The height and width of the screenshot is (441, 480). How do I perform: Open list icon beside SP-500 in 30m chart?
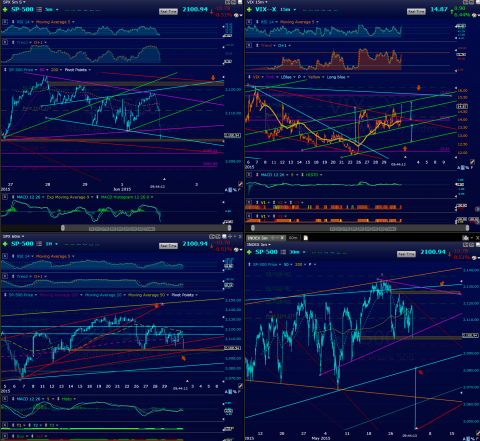(x=283, y=252)
